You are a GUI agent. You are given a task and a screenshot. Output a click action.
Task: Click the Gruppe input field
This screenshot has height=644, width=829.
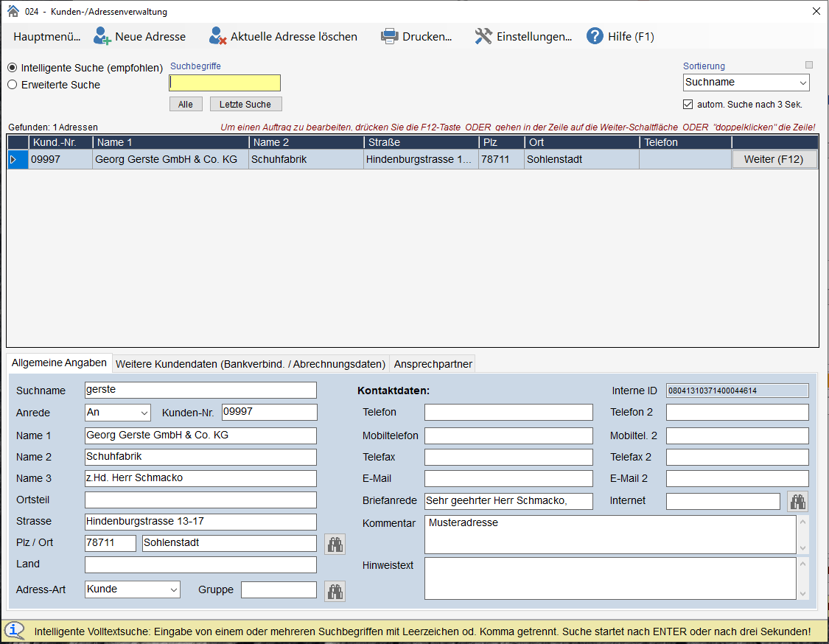(279, 589)
